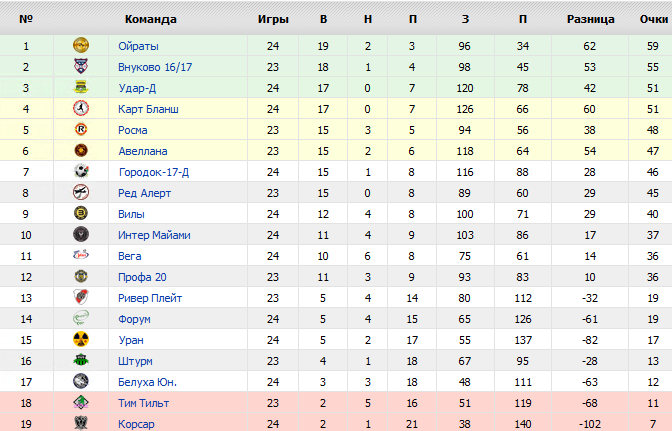Click the Карт Бланш team logo

(x=81, y=108)
